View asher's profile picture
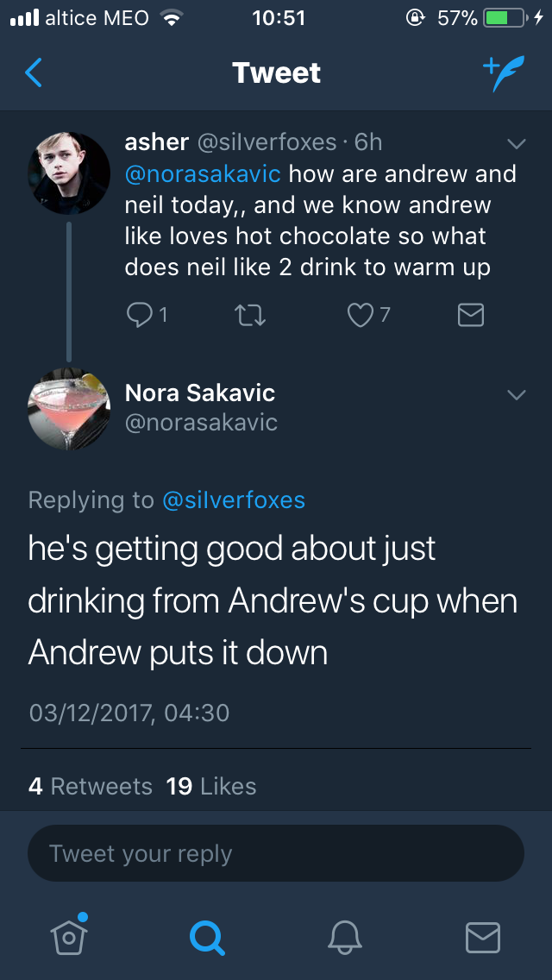The width and height of the screenshot is (552, 980). 69,173
